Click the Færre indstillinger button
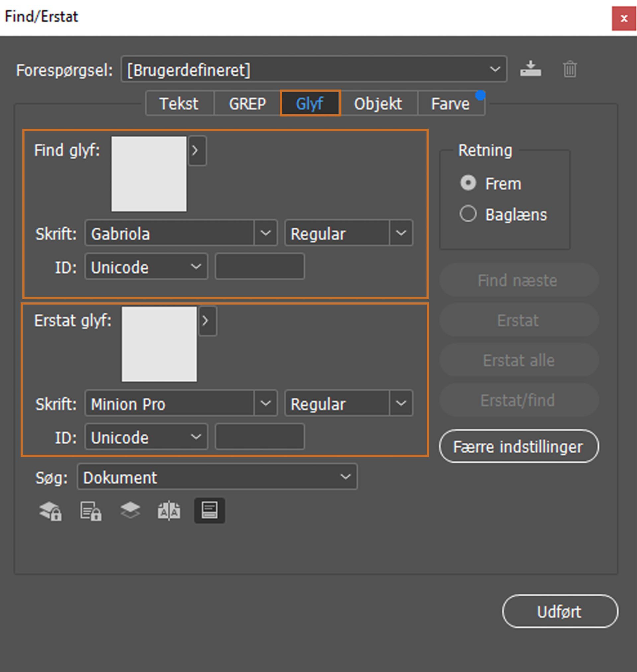The height and width of the screenshot is (672, 637). 519,446
